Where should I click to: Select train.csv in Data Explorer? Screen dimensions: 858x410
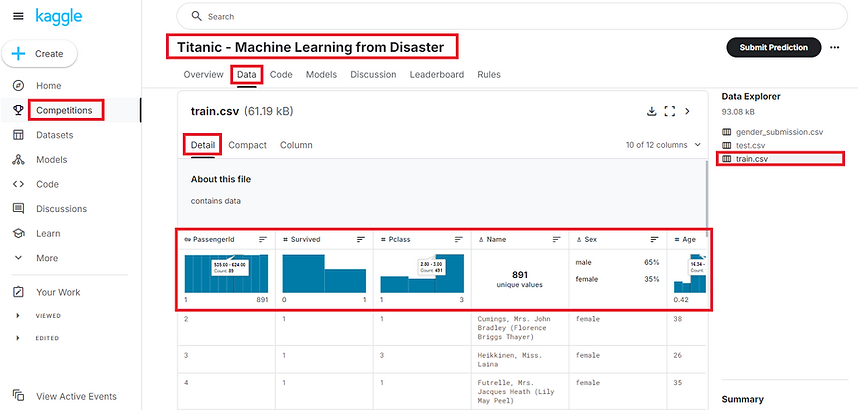click(752, 159)
